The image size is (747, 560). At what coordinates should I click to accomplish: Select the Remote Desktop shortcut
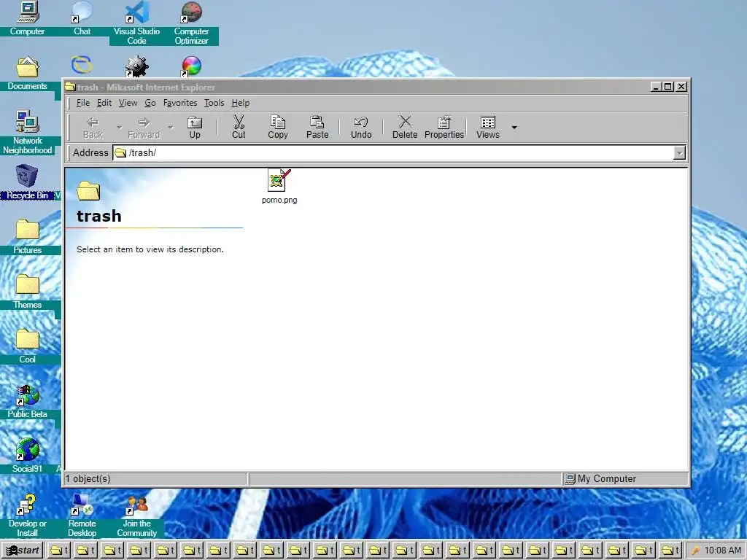pos(82,516)
